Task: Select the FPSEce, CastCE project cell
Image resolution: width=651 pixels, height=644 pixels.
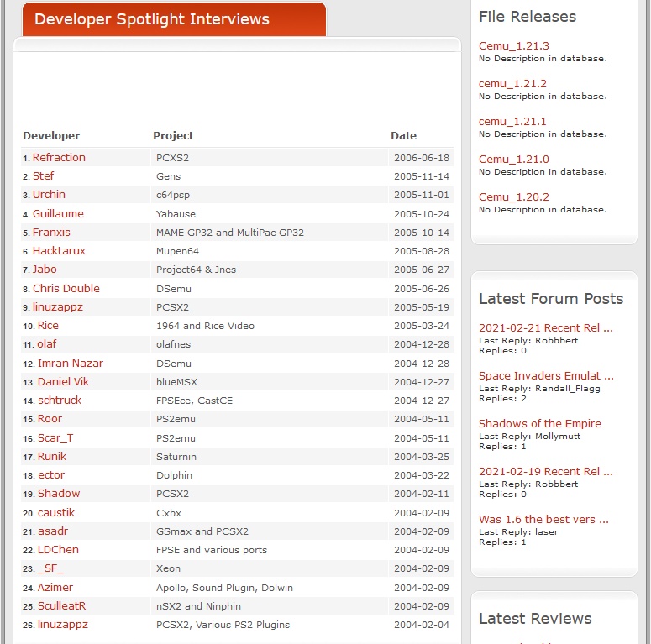Action: point(269,401)
